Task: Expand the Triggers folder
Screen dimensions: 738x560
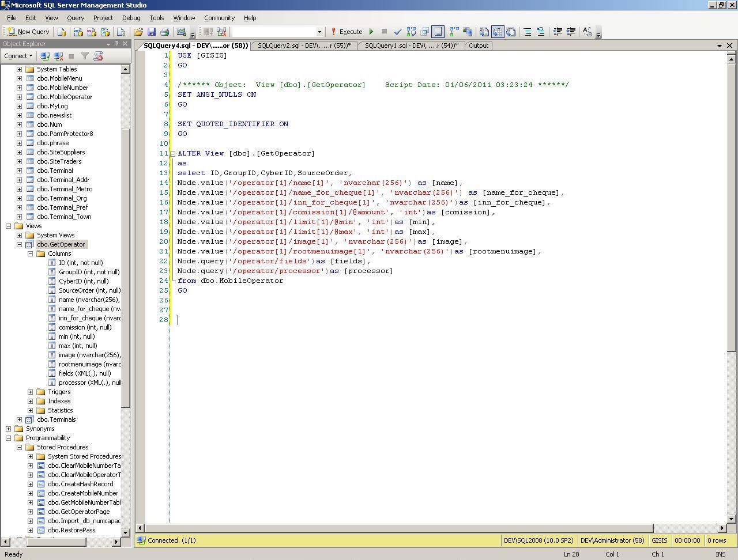Action: pos(30,392)
